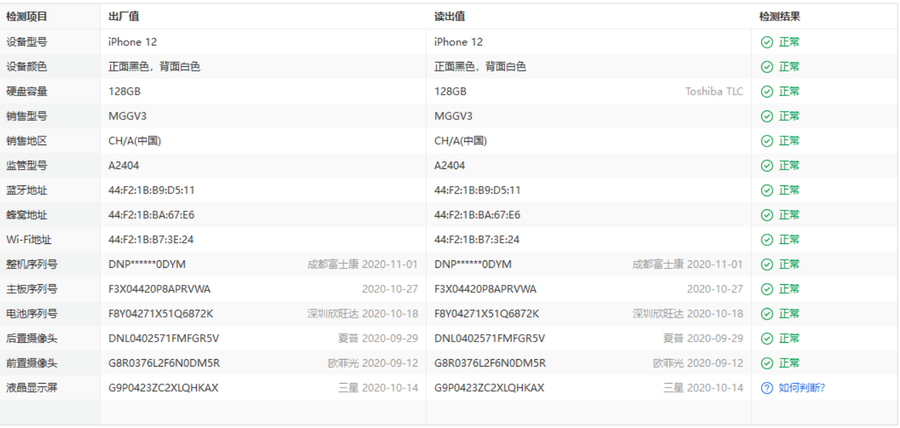
Task: Click factory value iPhone 12
Action: pyautogui.click(x=133, y=42)
